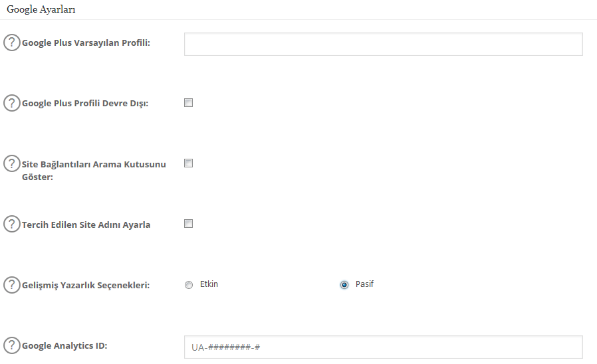The width and height of the screenshot is (597, 364).
Task: Open help for Google Plus Profili Devre Dışı
Action: 12,103
